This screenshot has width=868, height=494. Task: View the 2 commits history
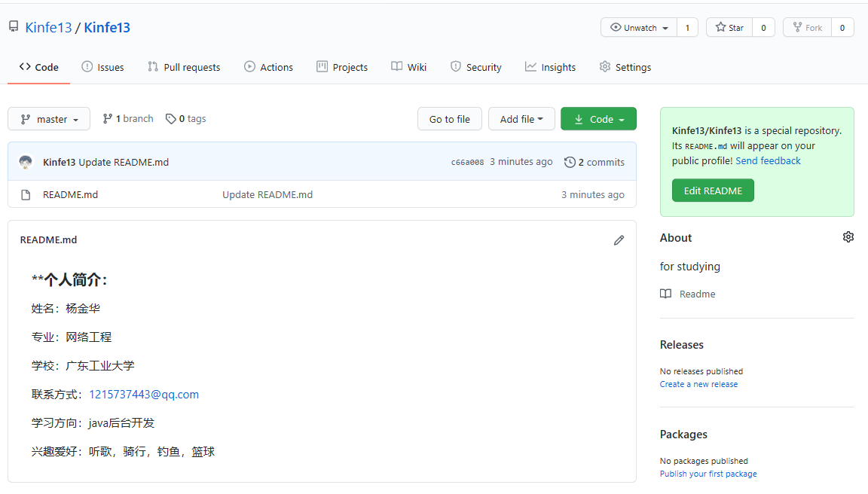pyautogui.click(x=594, y=162)
